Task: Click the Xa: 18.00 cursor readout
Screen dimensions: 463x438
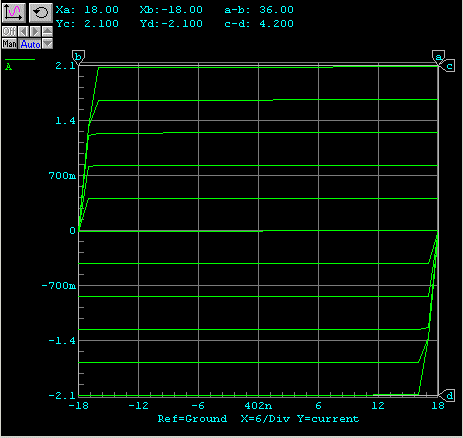Action: click(x=87, y=10)
